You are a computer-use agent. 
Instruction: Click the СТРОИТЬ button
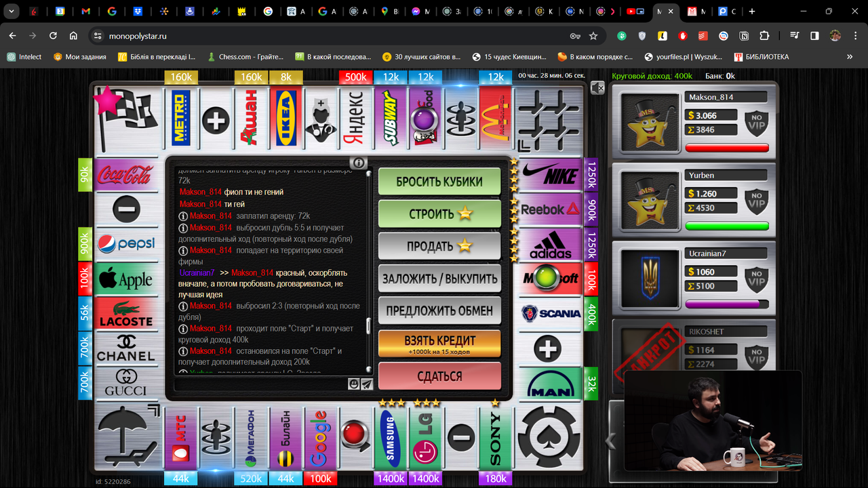tap(439, 214)
